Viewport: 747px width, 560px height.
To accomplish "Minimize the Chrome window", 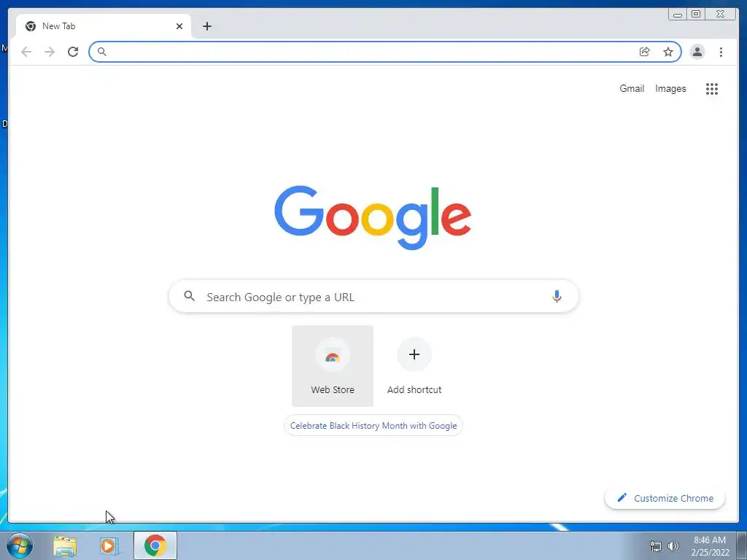I will click(x=678, y=15).
